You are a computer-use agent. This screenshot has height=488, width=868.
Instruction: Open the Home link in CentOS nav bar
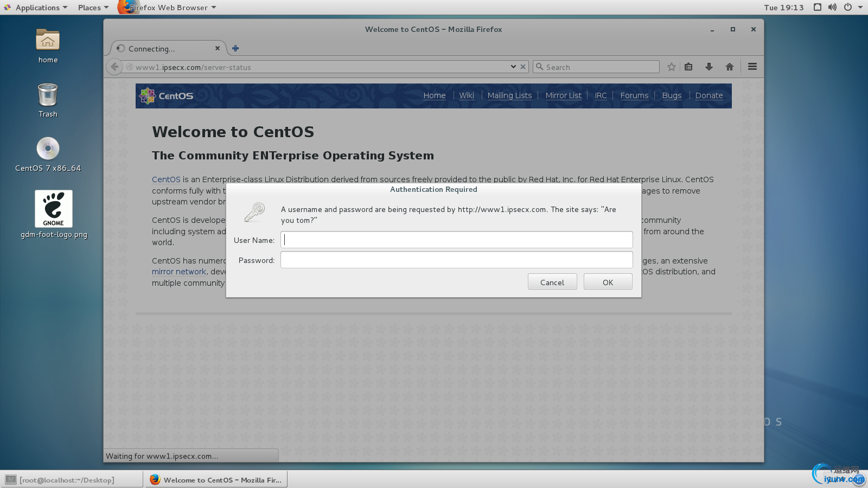click(435, 95)
